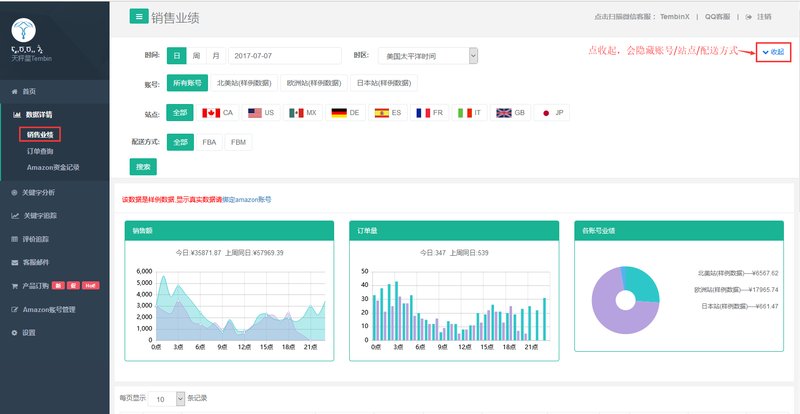Click 今日:347 orders summary text
The image size is (800, 414).
point(433,253)
